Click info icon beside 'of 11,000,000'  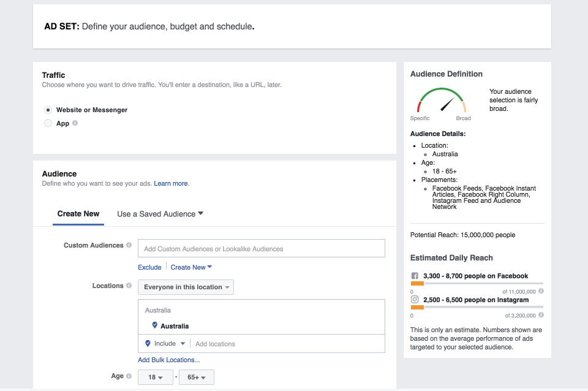[541, 291]
